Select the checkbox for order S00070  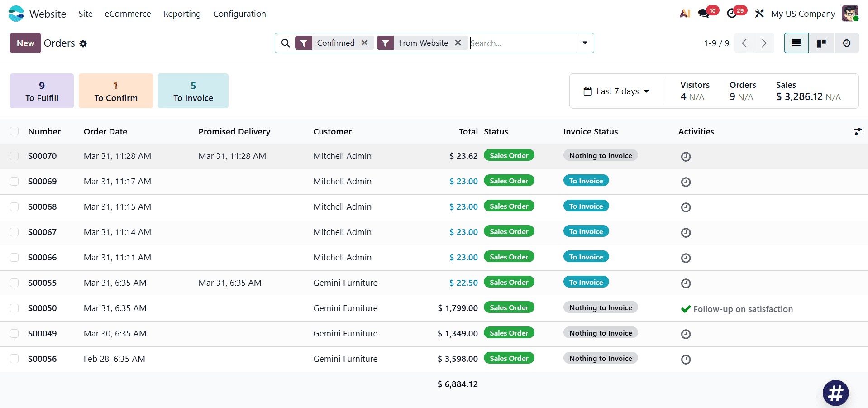click(x=14, y=156)
